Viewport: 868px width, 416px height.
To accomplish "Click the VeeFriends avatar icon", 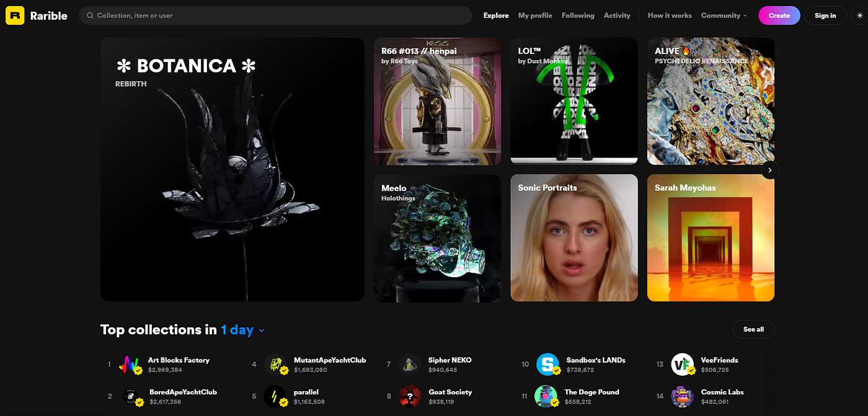I will (683, 365).
